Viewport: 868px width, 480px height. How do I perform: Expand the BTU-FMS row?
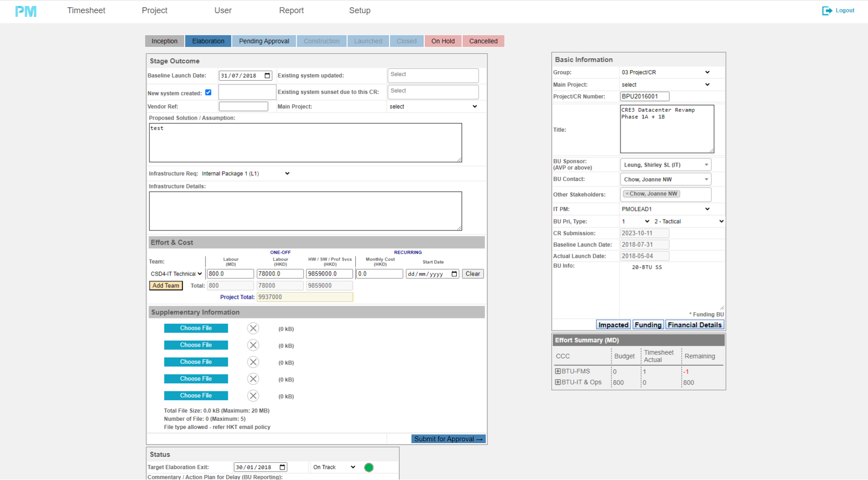(x=558, y=371)
